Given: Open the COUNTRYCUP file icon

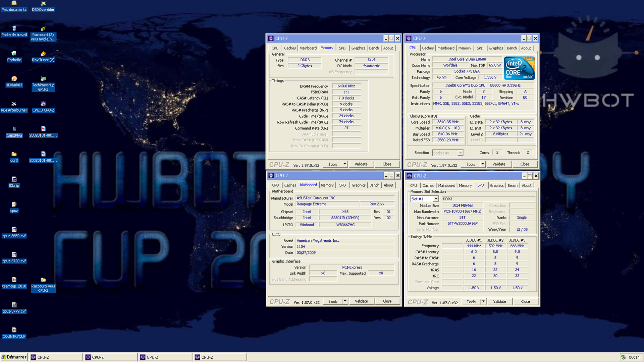Looking at the screenshot, I should coord(14,333).
